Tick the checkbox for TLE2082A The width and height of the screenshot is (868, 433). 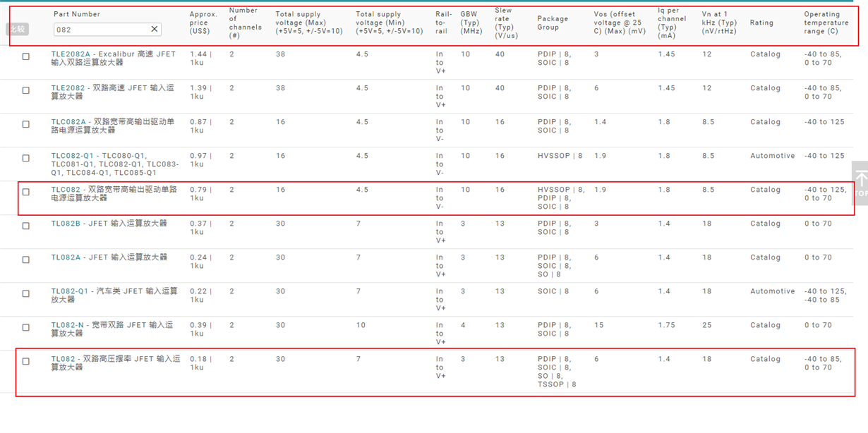(26, 56)
